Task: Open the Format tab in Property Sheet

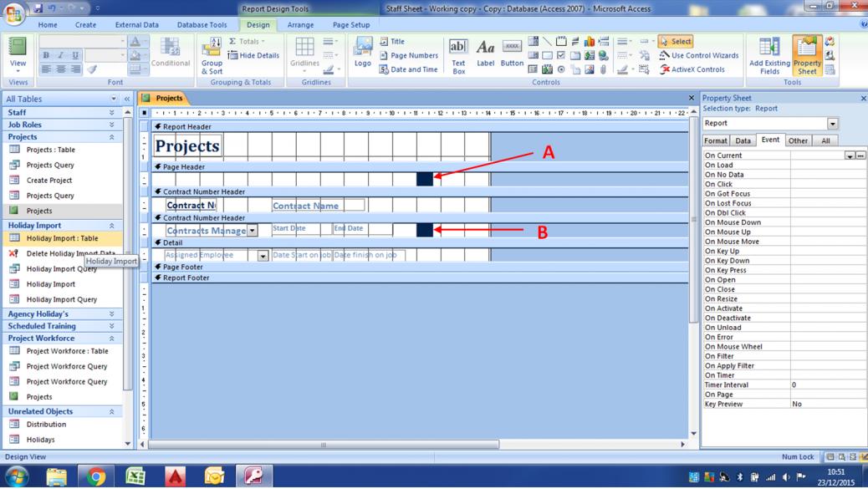Action: pyautogui.click(x=715, y=141)
